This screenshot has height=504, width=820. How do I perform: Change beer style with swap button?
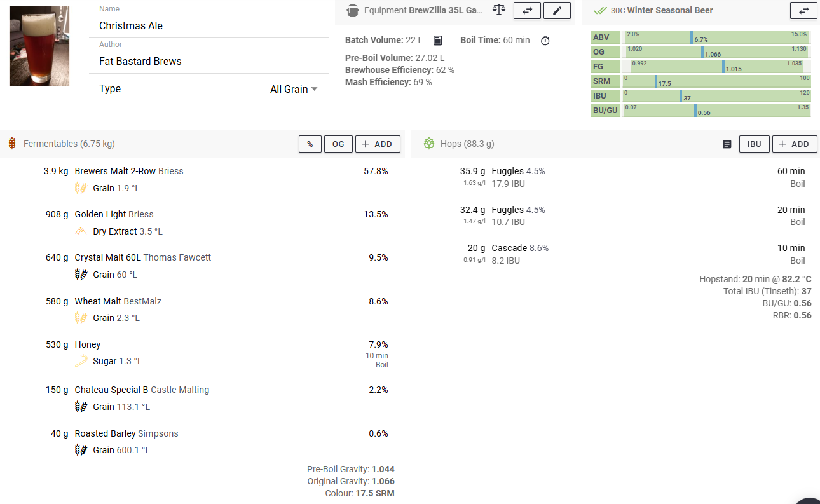pos(803,10)
